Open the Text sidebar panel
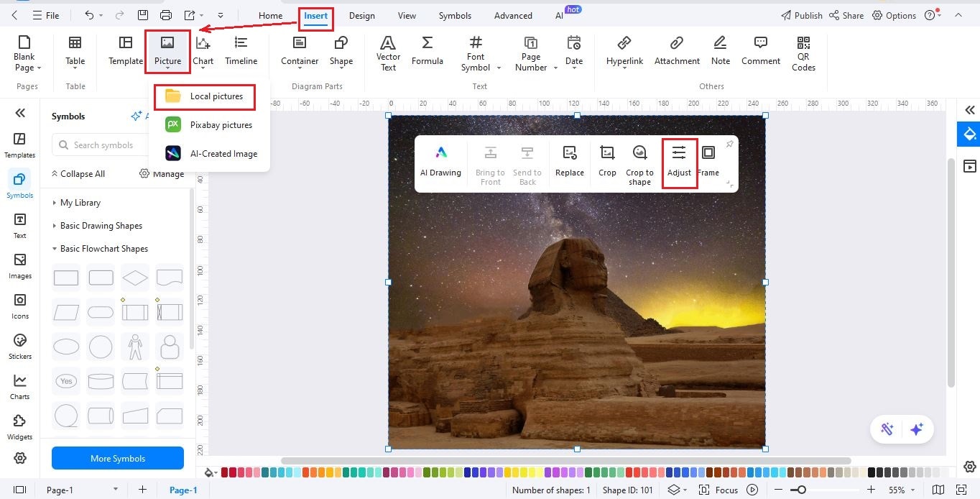Image resolution: width=980 pixels, height=499 pixels. coord(19,225)
